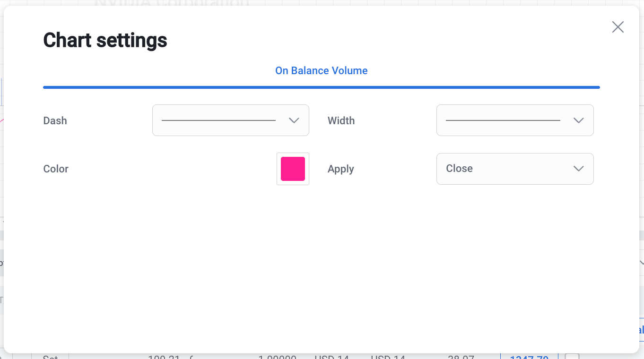
Task: Click the Color label
Action: pyautogui.click(x=56, y=169)
